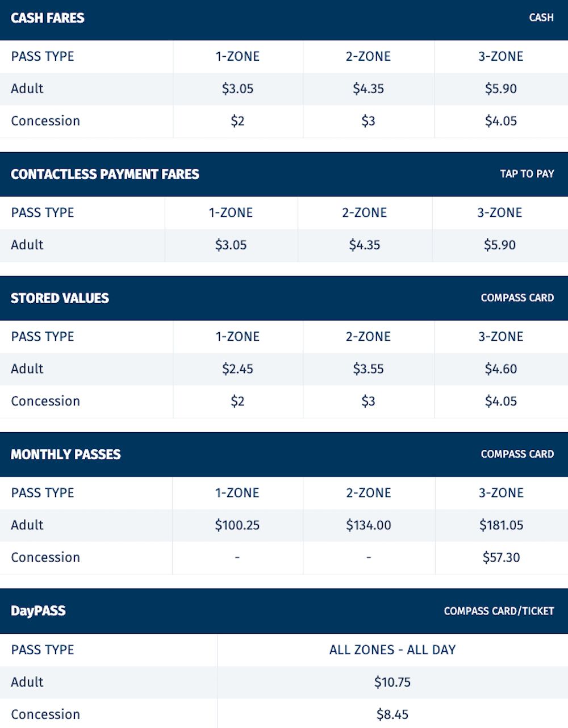Image resolution: width=568 pixels, height=728 pixels.
Task: Click the DayPASS Concession $8.45 price
Action: tap(392, 715)
